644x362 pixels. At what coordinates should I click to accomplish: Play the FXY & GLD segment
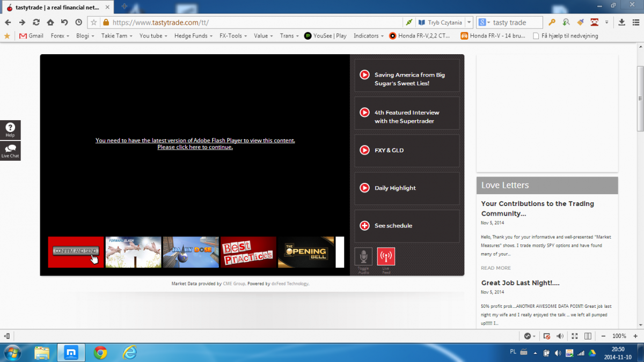pos(407,151)
